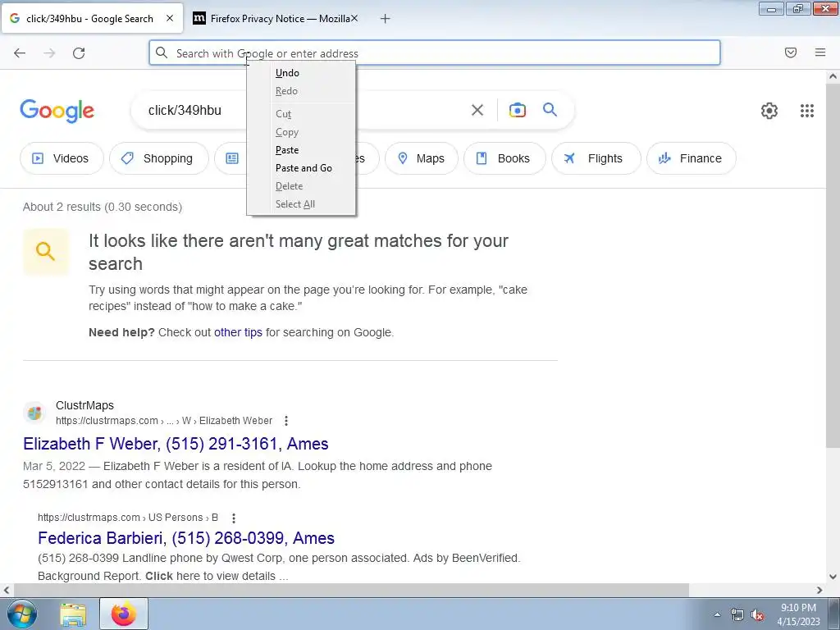
Task: Click horizontal scrollbar right arrow
Action: coord(819,590)
